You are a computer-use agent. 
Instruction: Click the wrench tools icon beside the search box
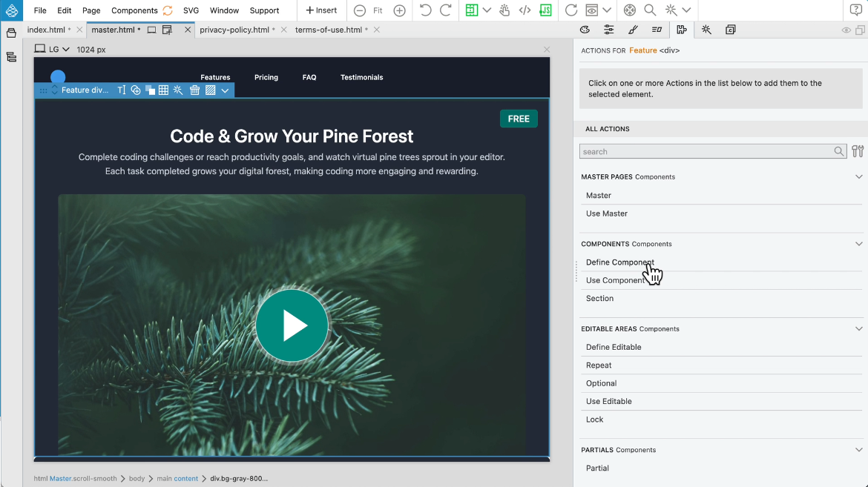(x=858, y=151)
